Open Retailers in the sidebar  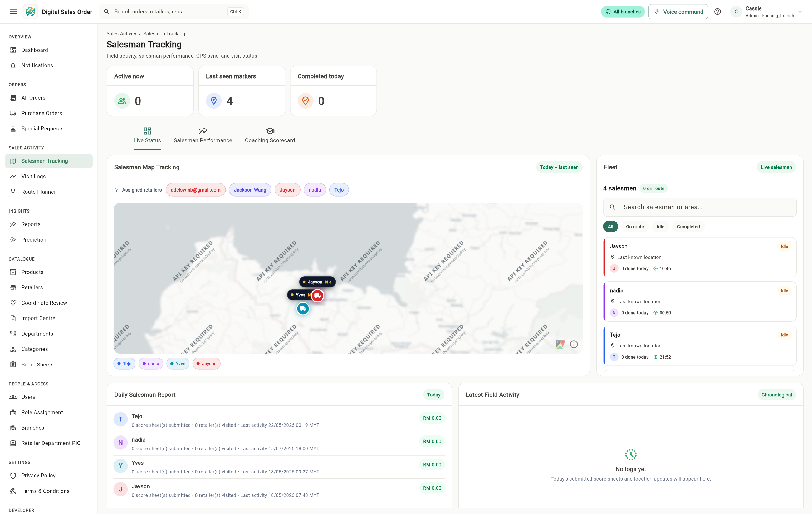[49, 287]
